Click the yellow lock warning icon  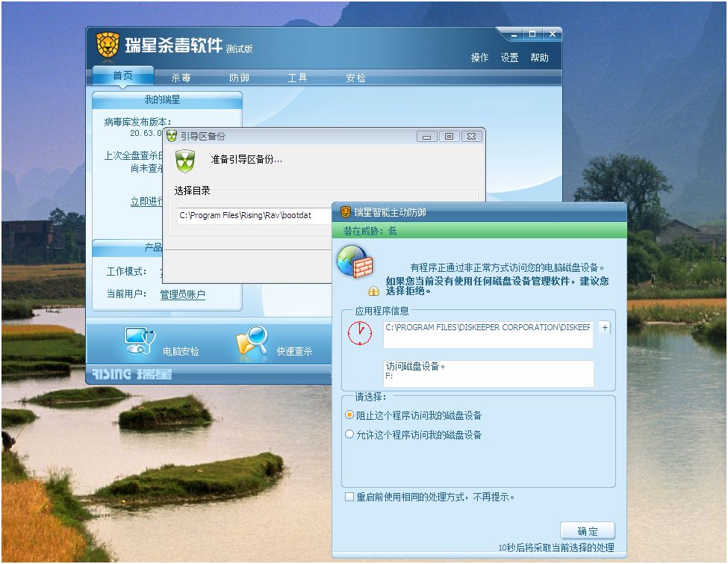pos(374,291)
